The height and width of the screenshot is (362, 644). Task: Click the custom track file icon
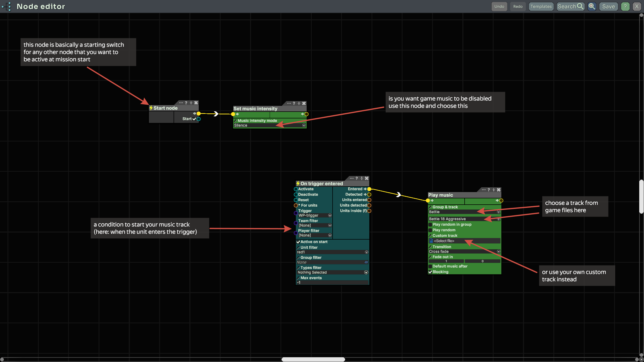(x=431, y=241)
